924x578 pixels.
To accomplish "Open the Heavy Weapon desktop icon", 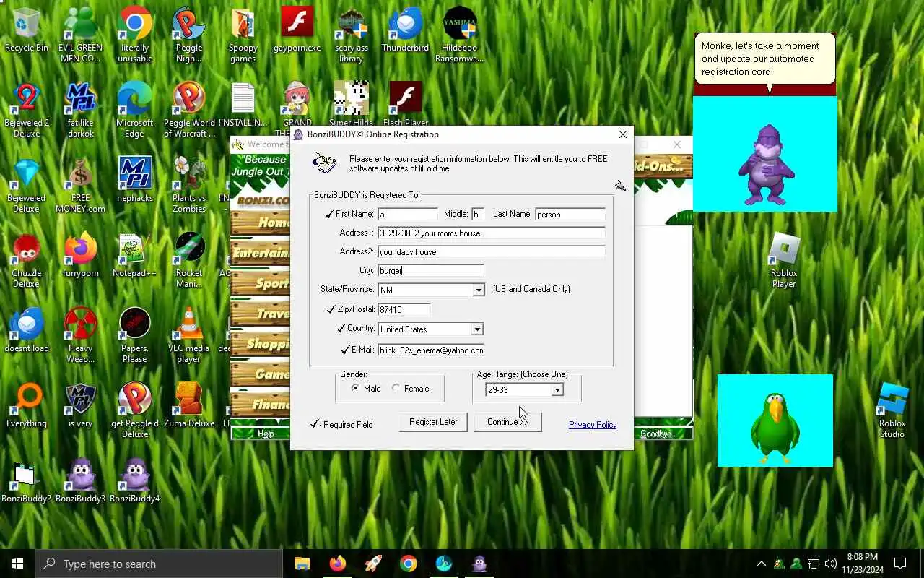I will (80, 335).
